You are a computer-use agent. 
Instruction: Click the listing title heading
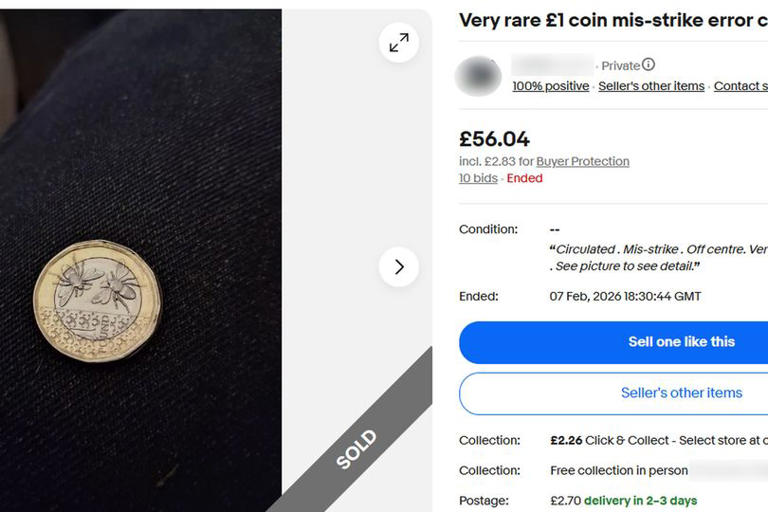point(612,20)
